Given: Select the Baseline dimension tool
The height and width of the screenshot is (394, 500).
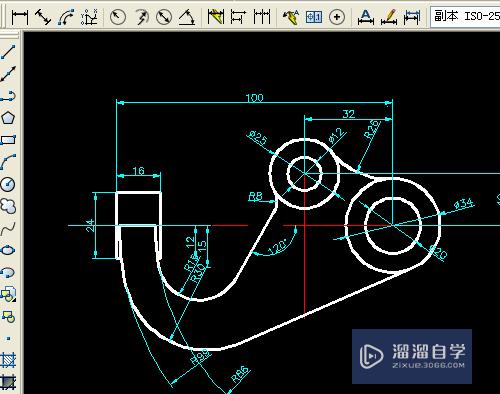Looking at the screenshot, I should pyautogui.click(x=238, y=17).
